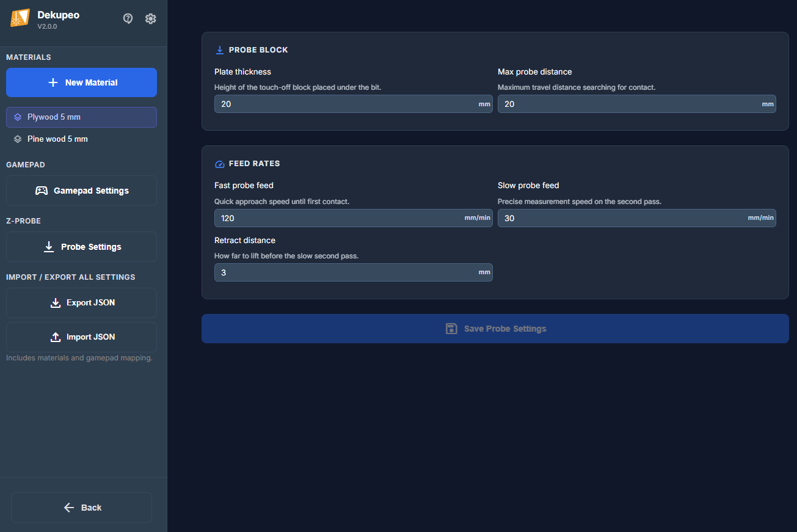Click the Dekupeo logo icon
The image size is (797, 532).
[x=20, y=18]
